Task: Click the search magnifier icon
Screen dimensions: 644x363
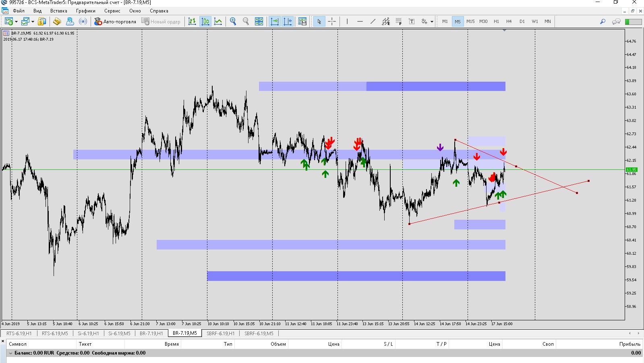Action: point(603,21)
